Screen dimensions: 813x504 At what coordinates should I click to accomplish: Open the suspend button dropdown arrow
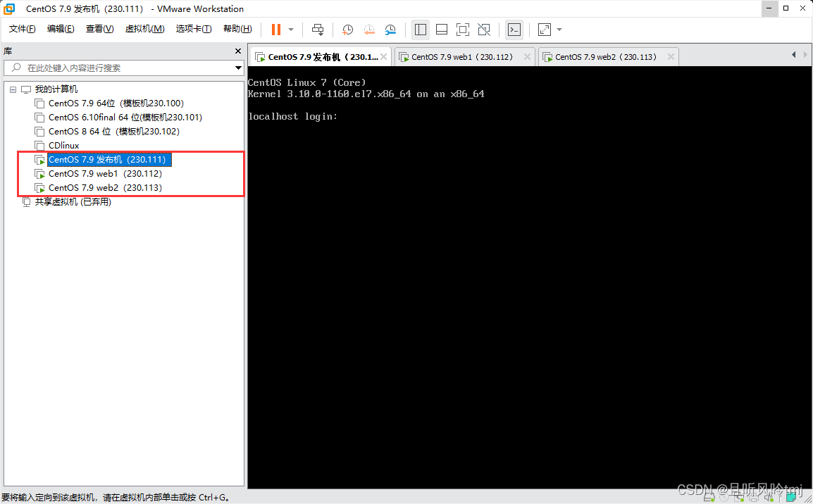point(291,30)
